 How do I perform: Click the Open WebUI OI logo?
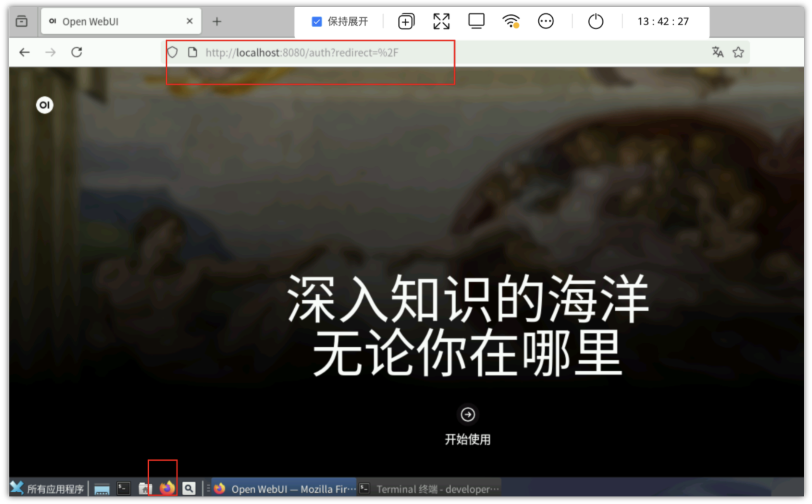point(44,105)
